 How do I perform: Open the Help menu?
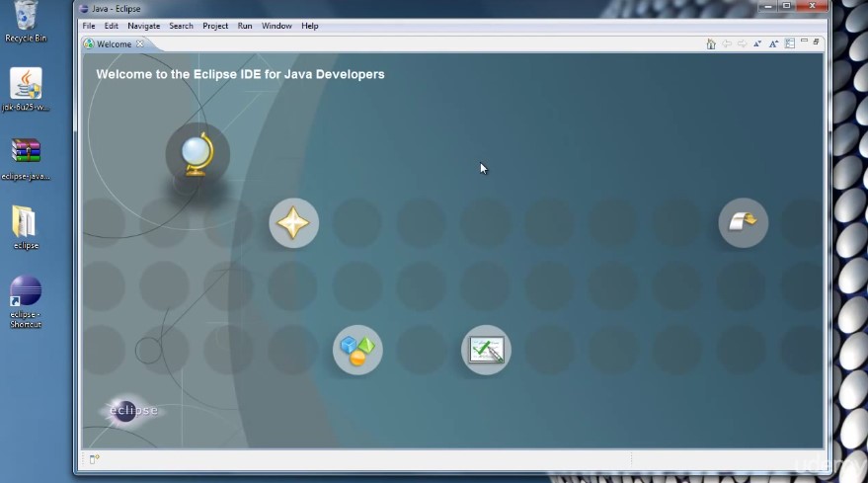[310, 26]
